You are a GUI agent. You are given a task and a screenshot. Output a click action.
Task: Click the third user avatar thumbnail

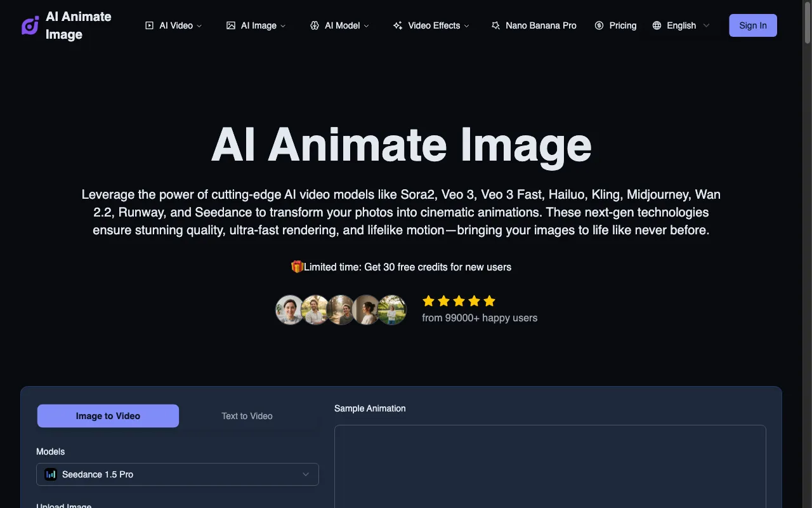pyautogui.click(x=341, y=310)
